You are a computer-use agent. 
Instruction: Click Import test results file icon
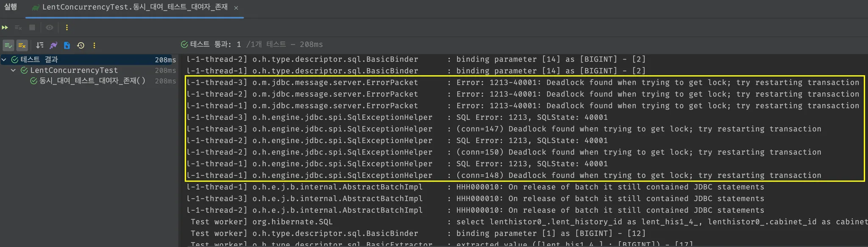[x=67, y=45]
